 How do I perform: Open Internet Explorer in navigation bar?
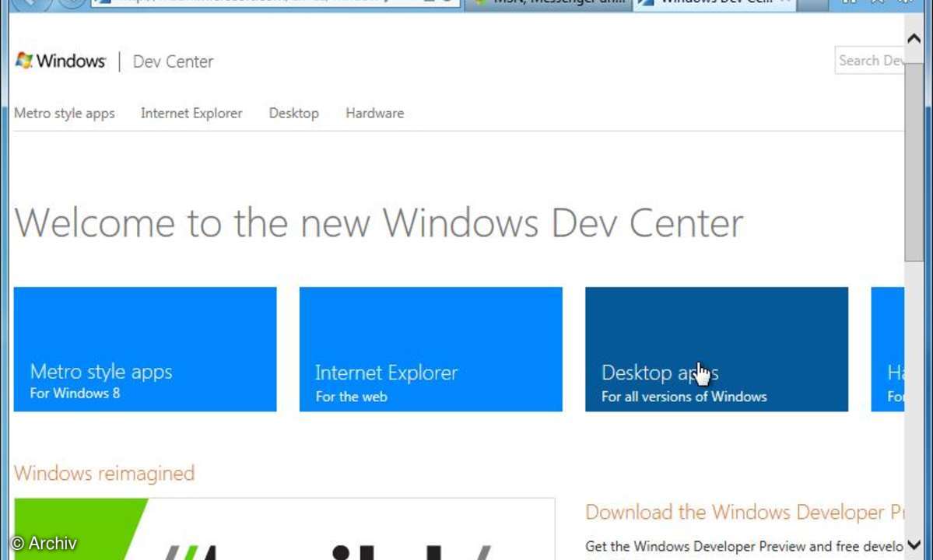[191, 113]
